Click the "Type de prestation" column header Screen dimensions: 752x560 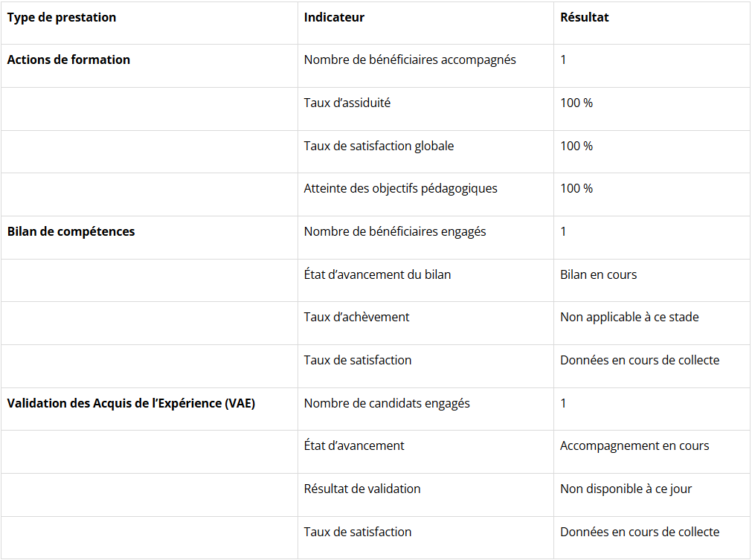(62, 17)
